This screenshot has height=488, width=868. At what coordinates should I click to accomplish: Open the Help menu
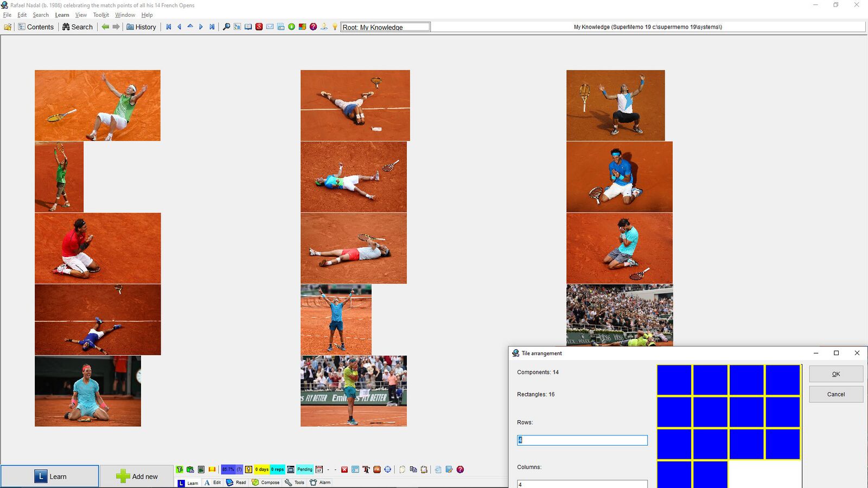click(147, 15)
